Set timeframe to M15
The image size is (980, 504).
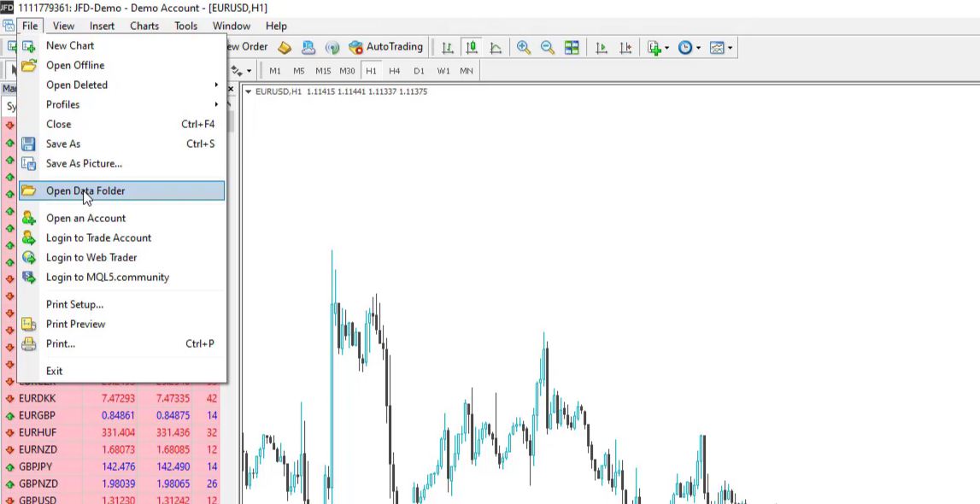pyautogui.click(x=322, y=71)
